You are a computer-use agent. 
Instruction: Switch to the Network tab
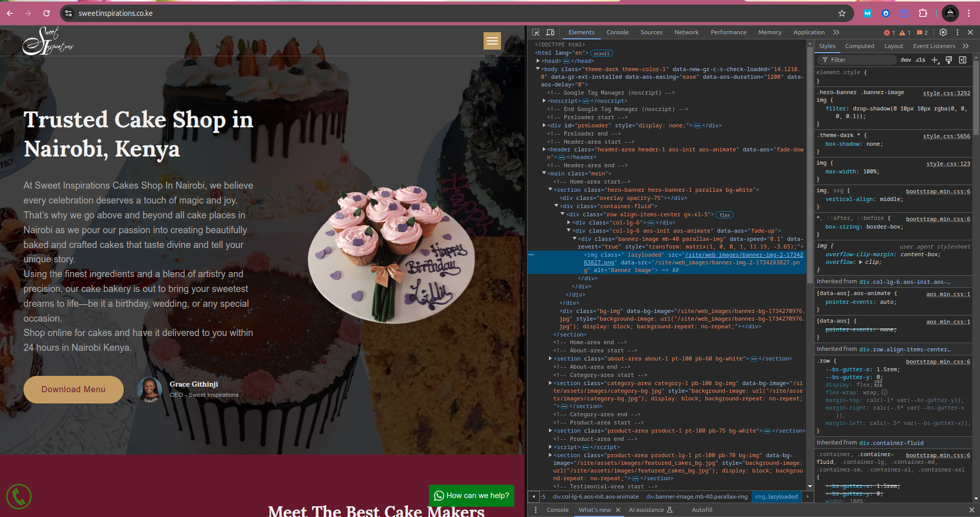click(686, 32)
